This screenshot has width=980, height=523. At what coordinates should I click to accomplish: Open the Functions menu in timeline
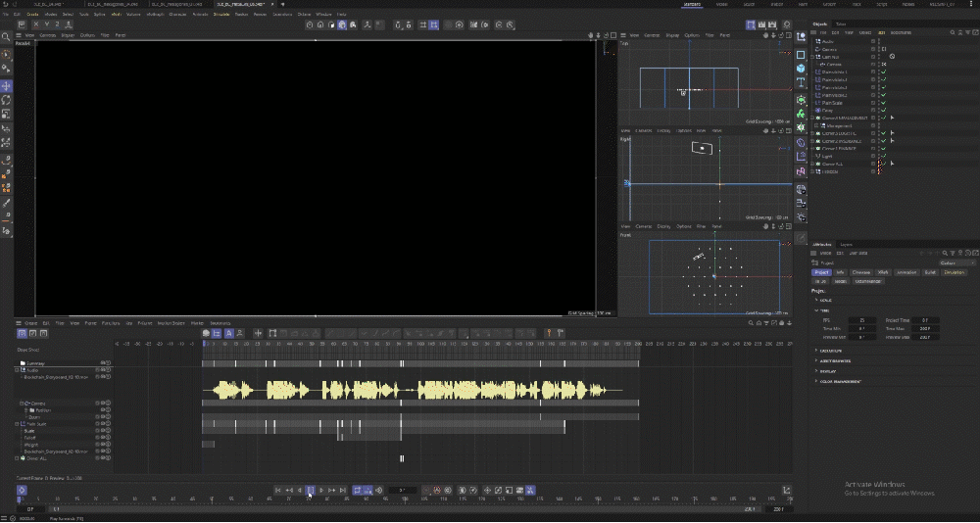pos(111,323)
